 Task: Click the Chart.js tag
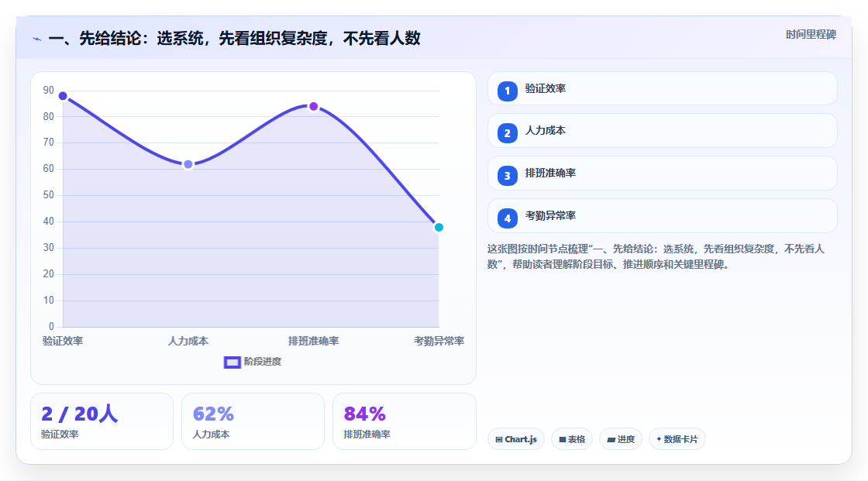click(x=516, y=439)
